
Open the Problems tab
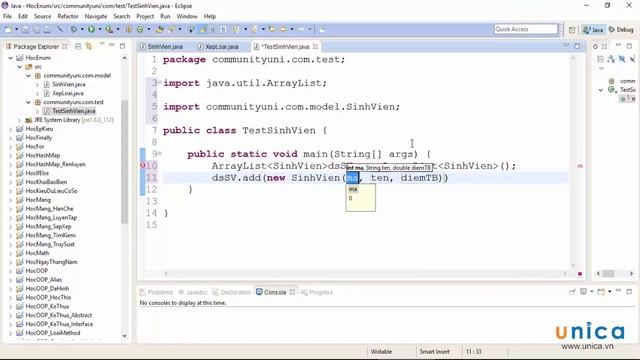[x=157, y=292]
